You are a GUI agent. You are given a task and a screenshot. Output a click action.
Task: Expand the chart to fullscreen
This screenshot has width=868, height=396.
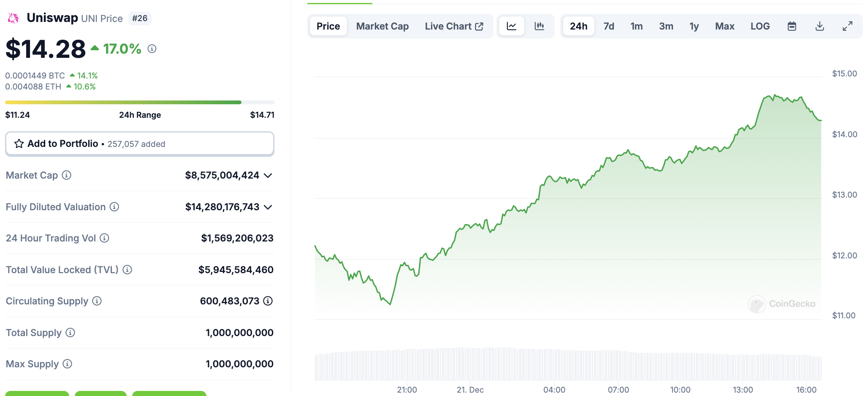pyautogui.click(x=847, y=26)
